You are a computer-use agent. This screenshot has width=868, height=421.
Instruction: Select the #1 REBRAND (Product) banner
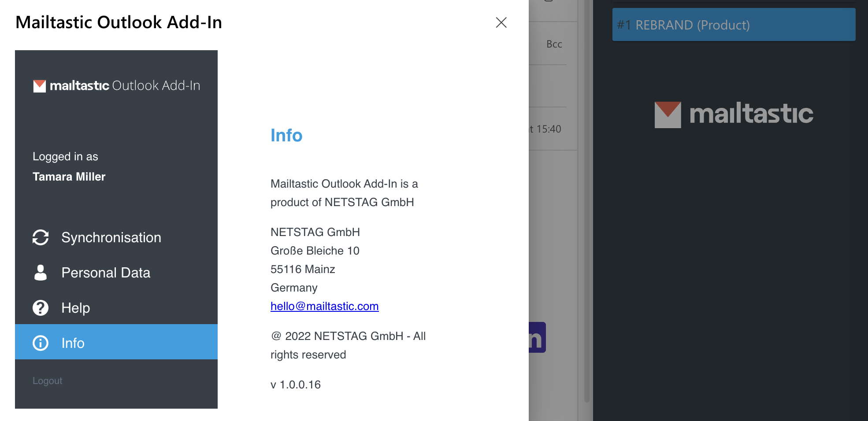click(734, 25)
